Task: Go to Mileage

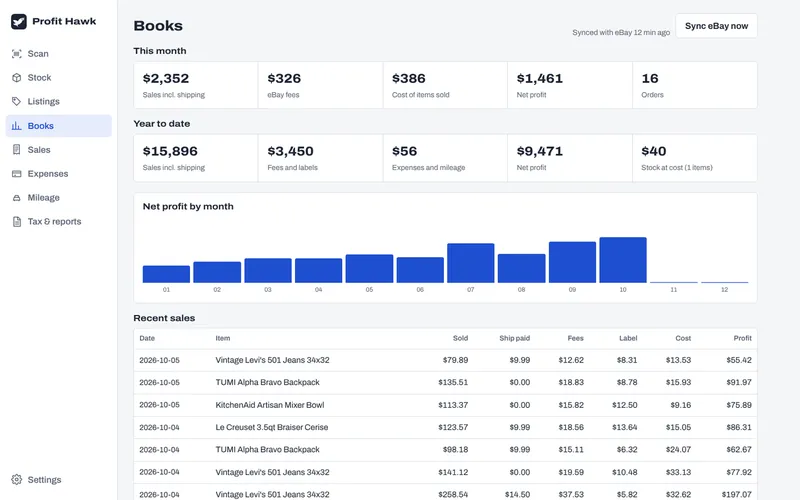Action: [x=59, y=197]
